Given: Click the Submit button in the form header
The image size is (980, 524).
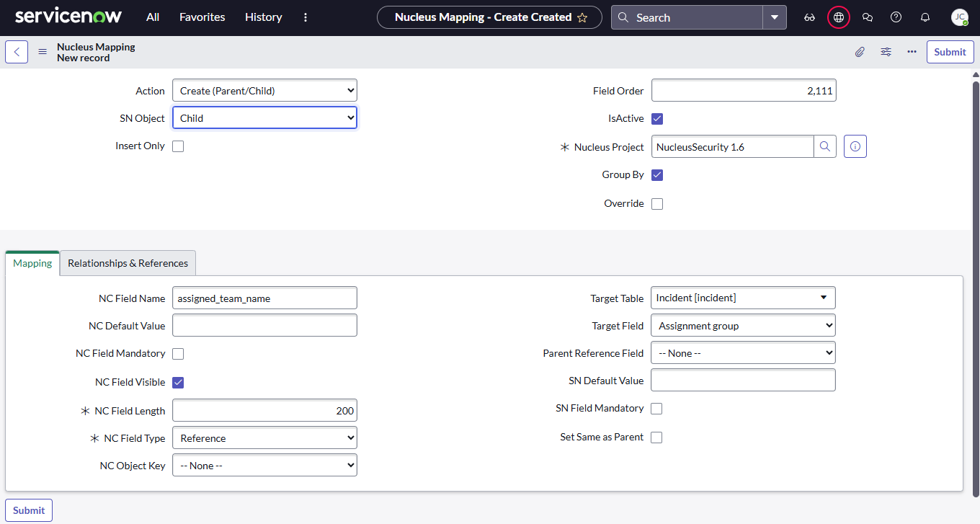Looking at the screenshot, I should [950, 52].
